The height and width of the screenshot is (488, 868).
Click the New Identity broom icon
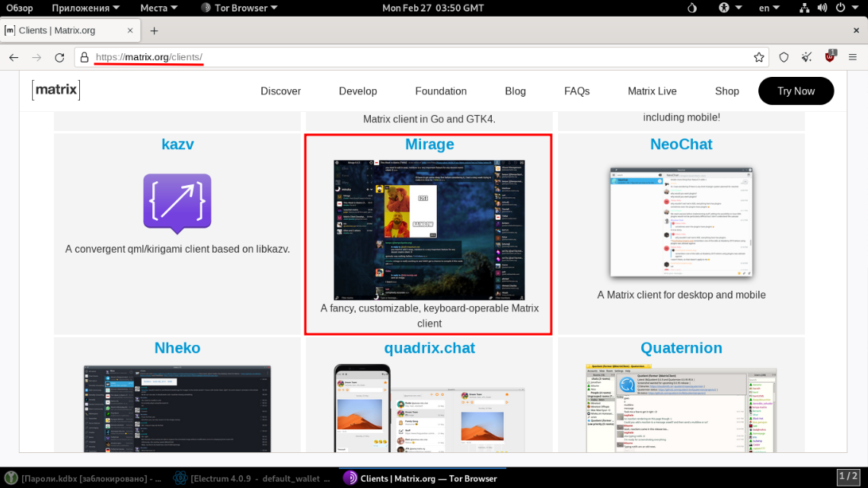point(806,57)
